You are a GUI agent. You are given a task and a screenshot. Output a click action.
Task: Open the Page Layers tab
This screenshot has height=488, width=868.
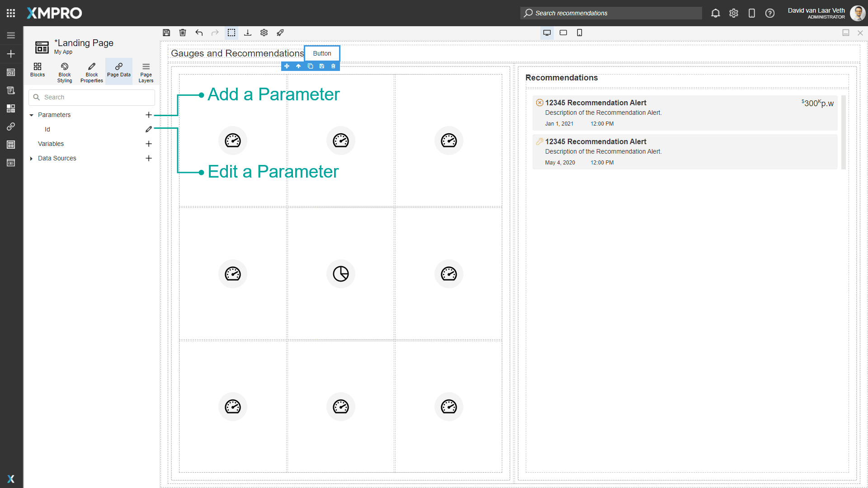tap(146, 72)
